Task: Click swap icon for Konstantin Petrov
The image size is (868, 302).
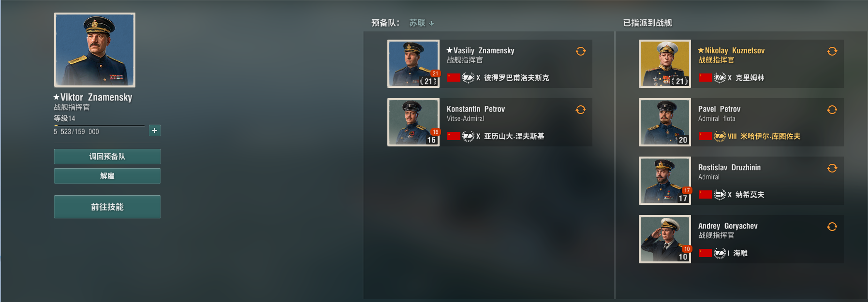Action: [581, 110]
